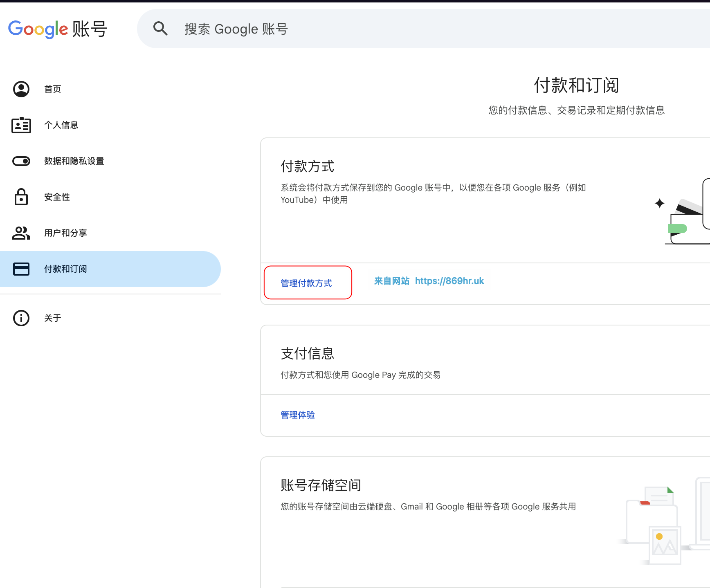Image resolution: width=710 pixels, height=588 pixels.
Task: Click the search magnifier icon
Action: [x=160, y=29]
